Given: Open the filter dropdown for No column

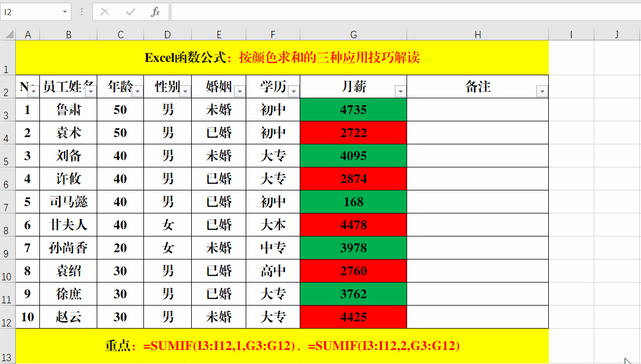Looking at the screenshot, I should (33, 92).
